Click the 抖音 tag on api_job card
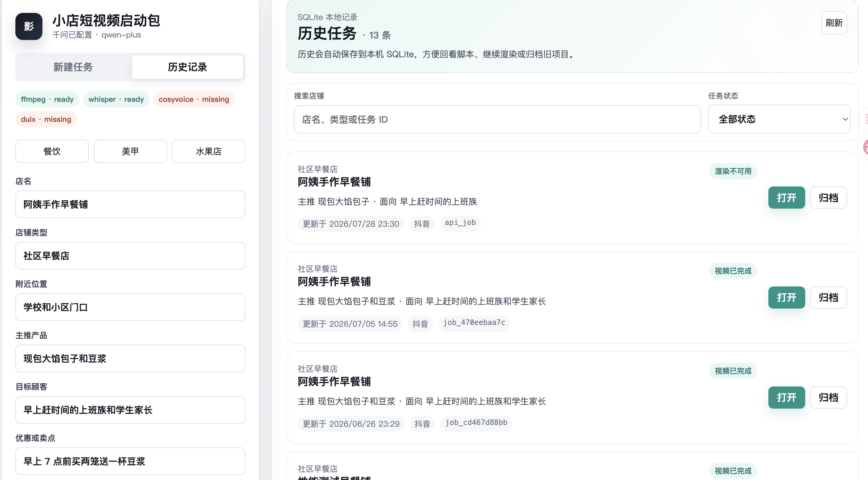The height and width of the screenshot is (480, 868). pyautogui.click(x=422, y=223)
